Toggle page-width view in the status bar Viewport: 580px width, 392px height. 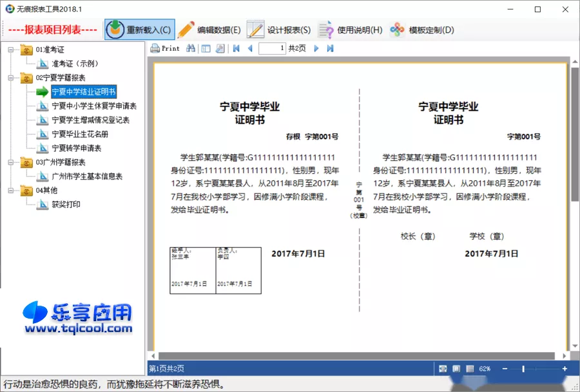pos(443,368)
